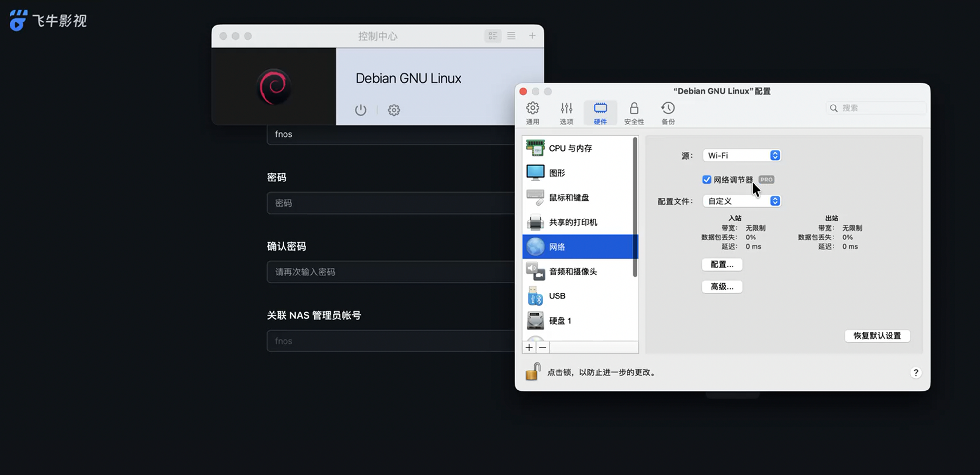This screenshot has height=475, width=980.
Task: Switch Control Center to thumbnail grid view
Action: (493, 36)
